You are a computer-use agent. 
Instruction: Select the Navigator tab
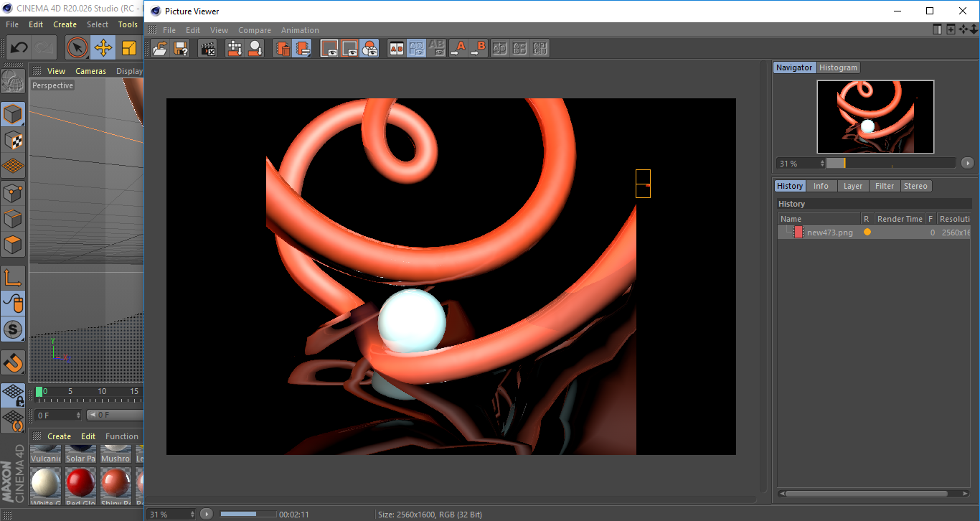(x=794, y=67)
